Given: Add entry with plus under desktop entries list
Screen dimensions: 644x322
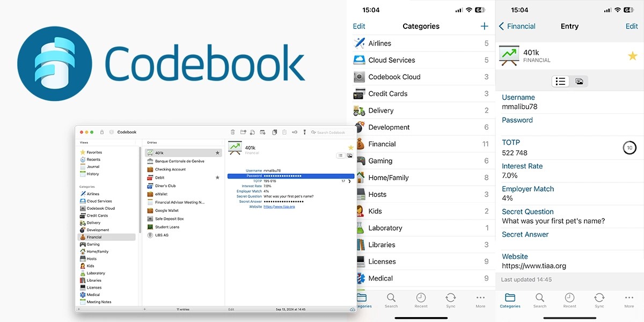Looking at the screenshot, I should [144, 310].
